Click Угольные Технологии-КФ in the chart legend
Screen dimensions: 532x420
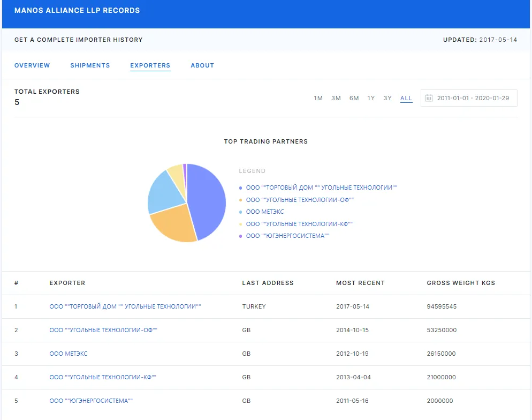(299, 224)
